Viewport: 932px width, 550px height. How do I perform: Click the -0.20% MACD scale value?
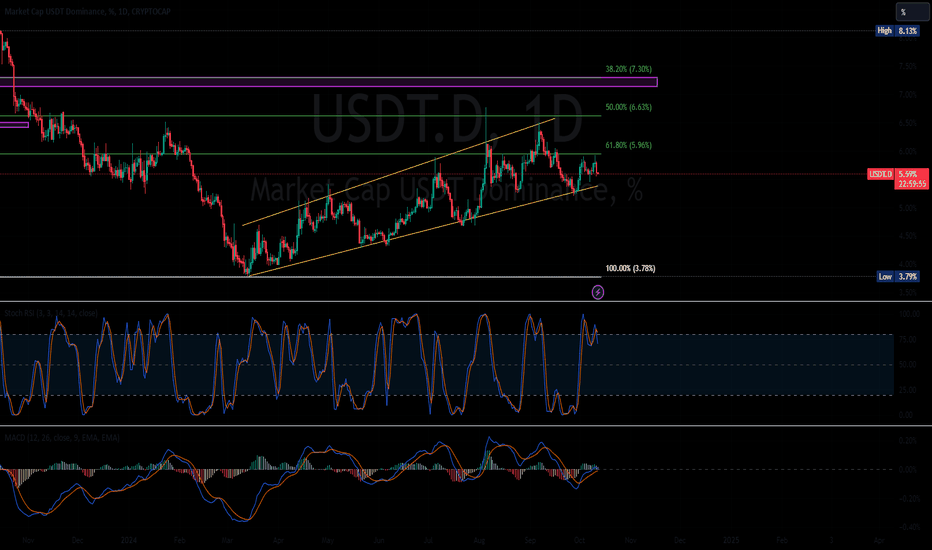tap(907, 498)
